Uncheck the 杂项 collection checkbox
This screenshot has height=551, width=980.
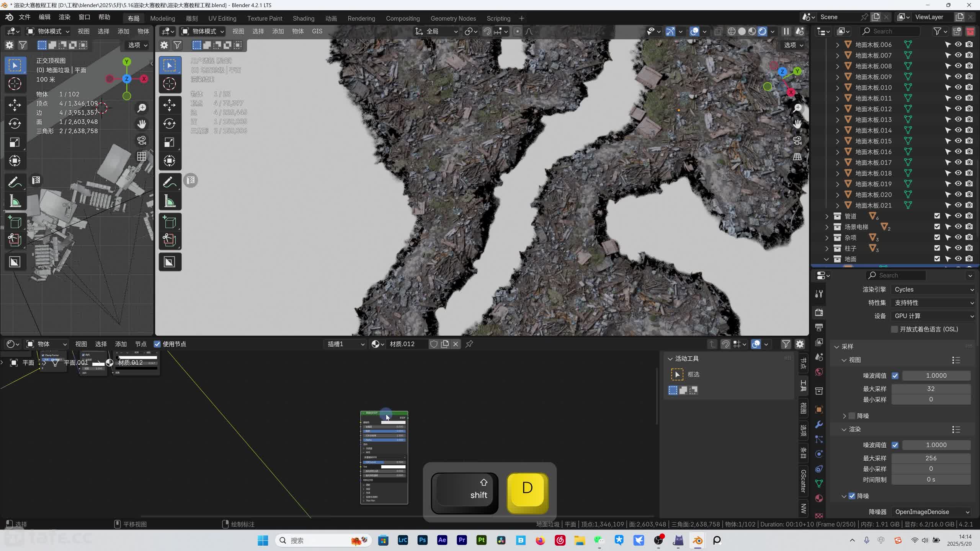coord(937,237)
